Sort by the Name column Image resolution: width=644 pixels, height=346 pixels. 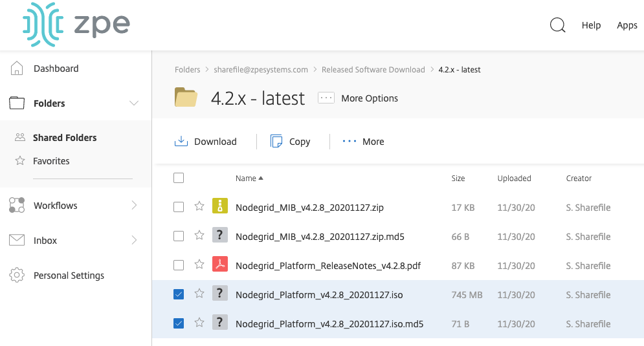[x=245, y=178]
